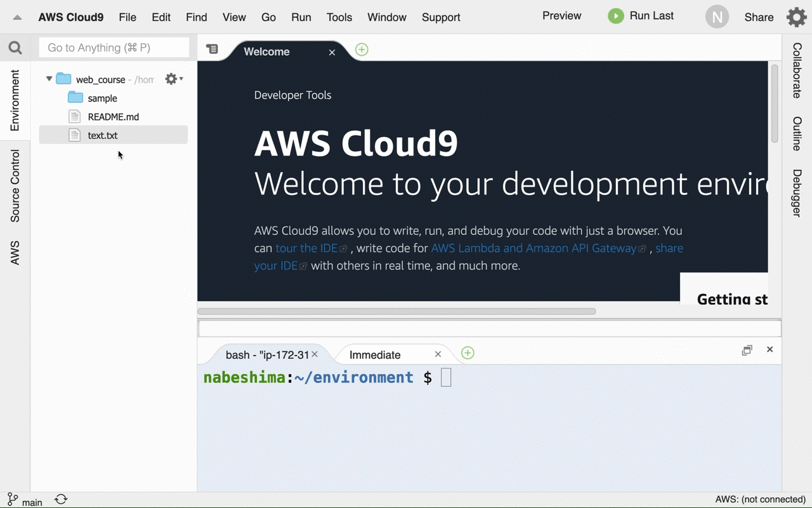
Task: Open the Find menu
Action: tap(197, 17)
